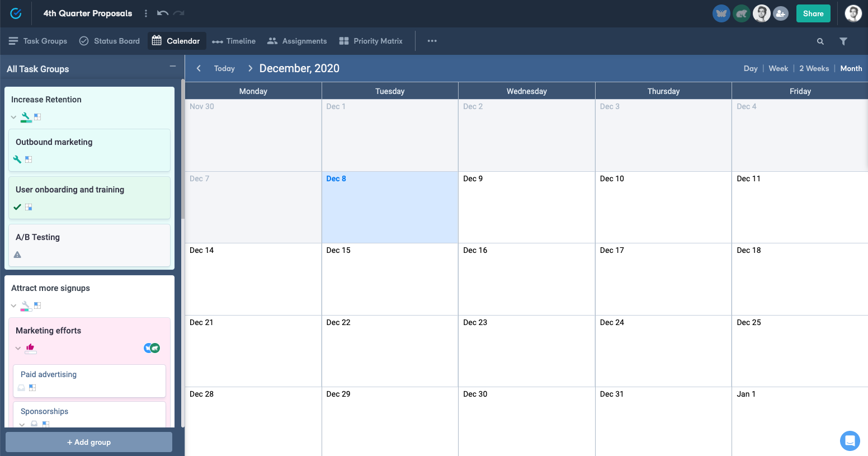The height and width of the screenshot is (456, 868).
Task: Click the project options kebab menu
Action: click(x=146, y=13)
